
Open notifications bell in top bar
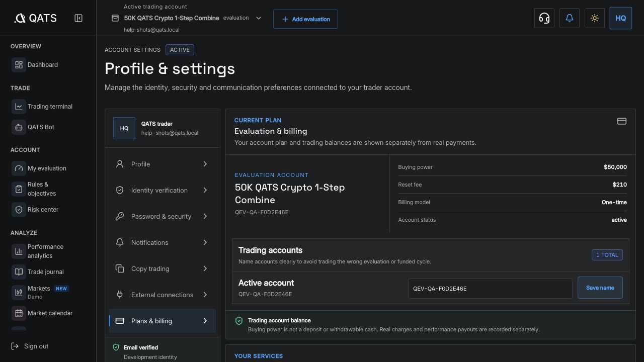pyautogui.click(x=570, y=18)
